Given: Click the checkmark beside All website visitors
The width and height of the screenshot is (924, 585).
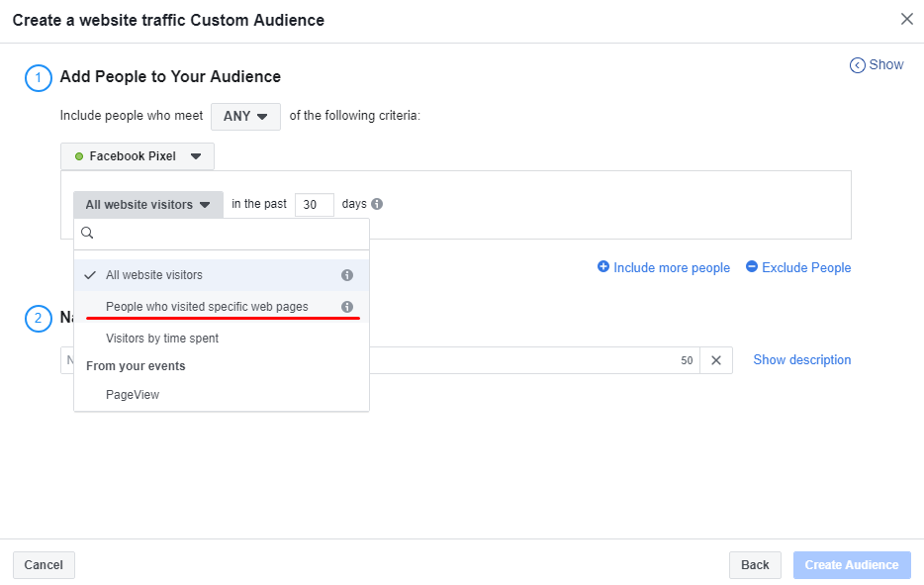Looking at the screenshot, I should (x=90, y=275).
